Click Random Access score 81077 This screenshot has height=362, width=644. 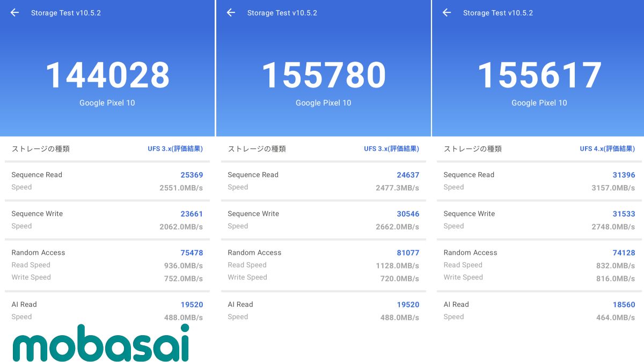point(408,253)
